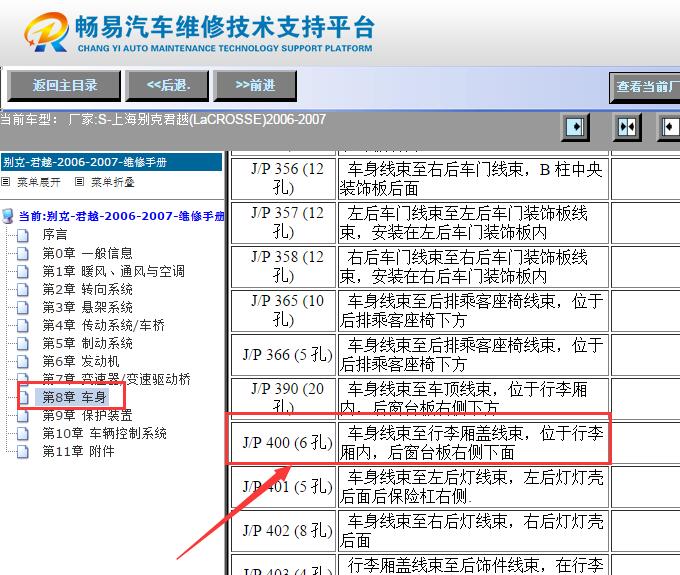The height and width of the screenshot is (575, 680).
Task: Click description 车身线束至右后灯线束
Action: pyautogui.click(x=473, y=531)
